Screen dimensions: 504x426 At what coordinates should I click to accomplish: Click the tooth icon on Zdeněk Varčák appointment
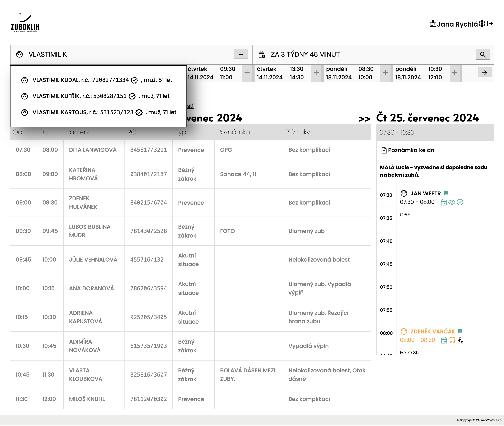click(452, 340)
